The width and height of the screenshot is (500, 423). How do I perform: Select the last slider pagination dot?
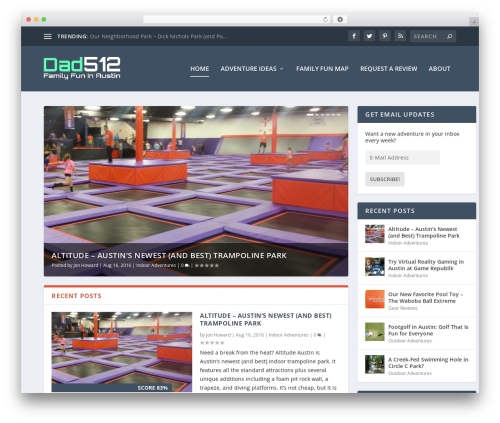(x=338, y=115)
